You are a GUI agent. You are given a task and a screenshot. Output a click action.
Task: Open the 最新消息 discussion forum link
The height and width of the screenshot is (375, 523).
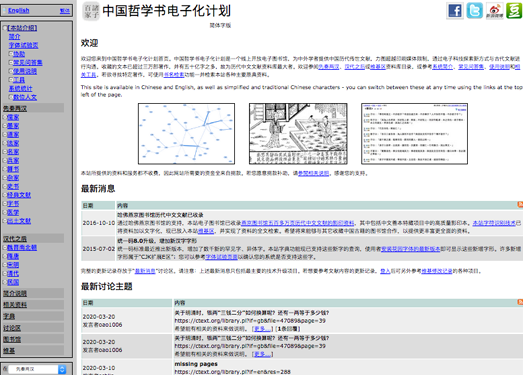(145, 271)
